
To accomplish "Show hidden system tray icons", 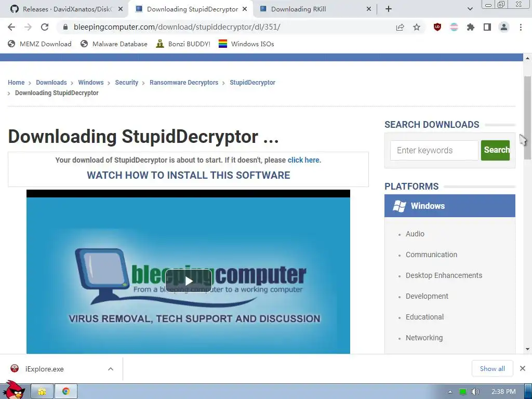I will point(450,392).
